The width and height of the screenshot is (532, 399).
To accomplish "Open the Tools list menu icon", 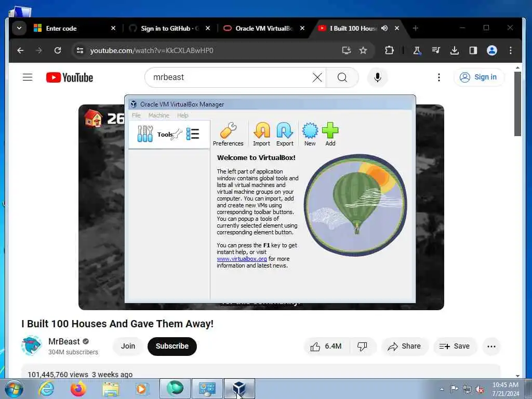I will point(193,134).
